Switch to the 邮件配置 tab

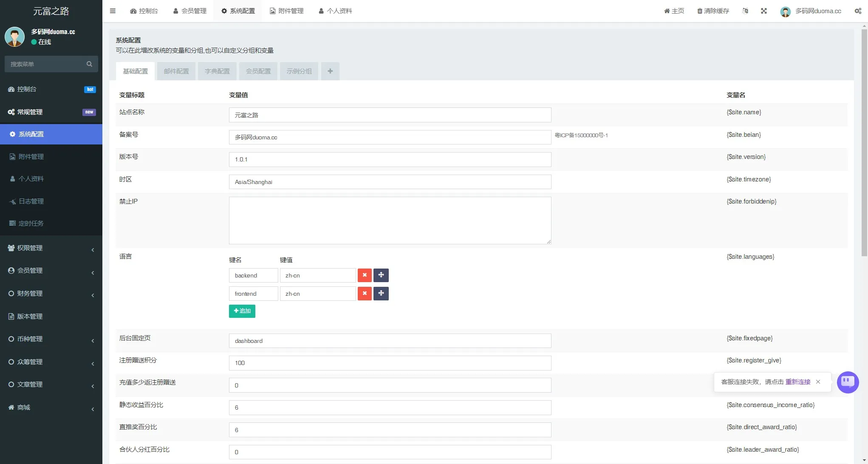(176, 71)
